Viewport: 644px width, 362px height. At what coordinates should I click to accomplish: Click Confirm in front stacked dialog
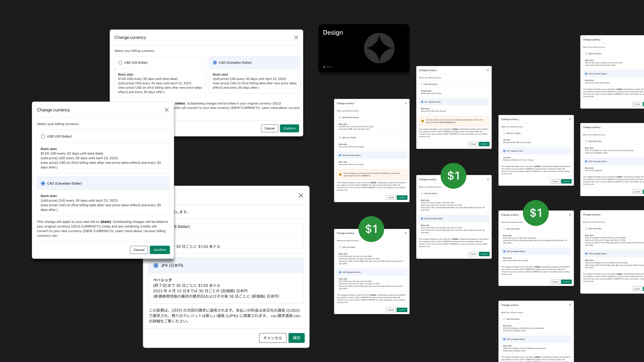160,250
